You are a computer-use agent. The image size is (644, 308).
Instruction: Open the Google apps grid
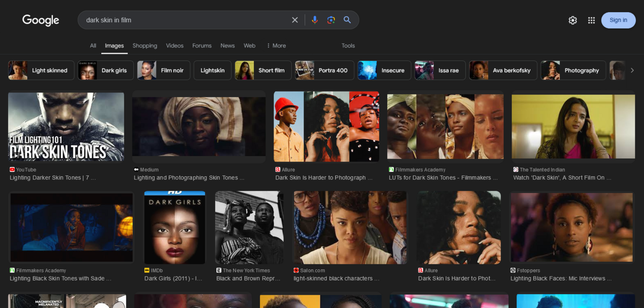(591, 20)
